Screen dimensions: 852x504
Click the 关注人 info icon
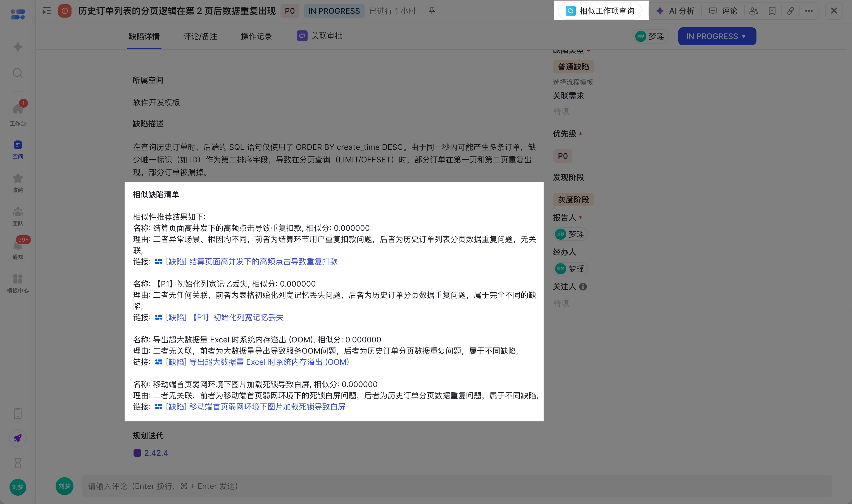[x=583, y=287]
